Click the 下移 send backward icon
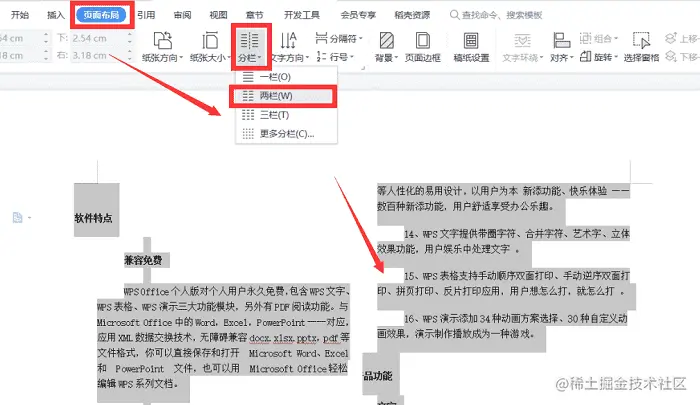 (671, 57)
